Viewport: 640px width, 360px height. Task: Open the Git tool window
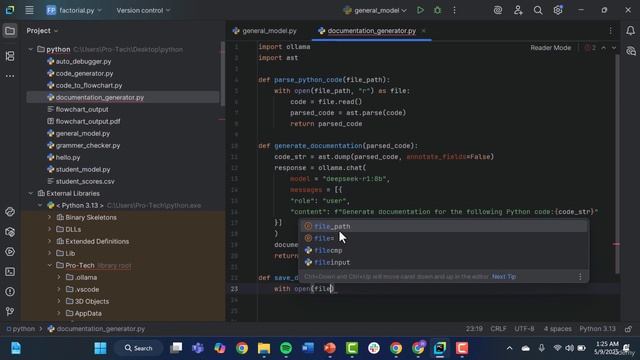(x=10, y=311)
